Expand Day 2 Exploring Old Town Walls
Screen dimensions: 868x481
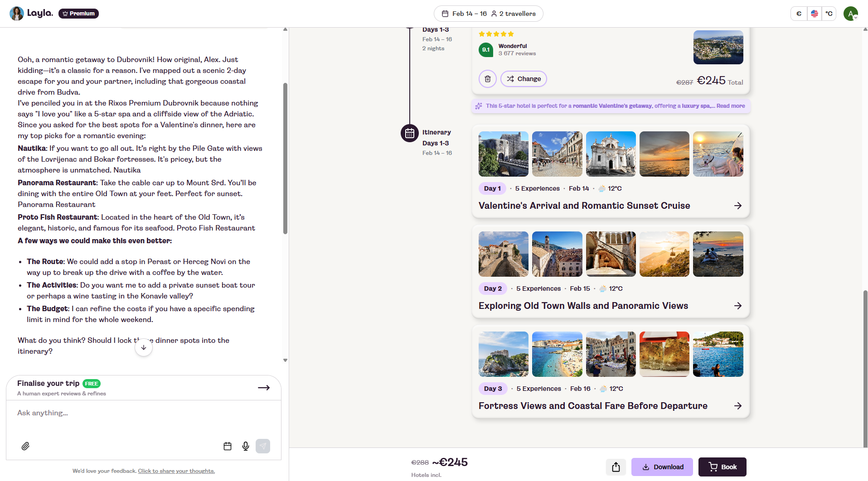(x=737, y=306)
